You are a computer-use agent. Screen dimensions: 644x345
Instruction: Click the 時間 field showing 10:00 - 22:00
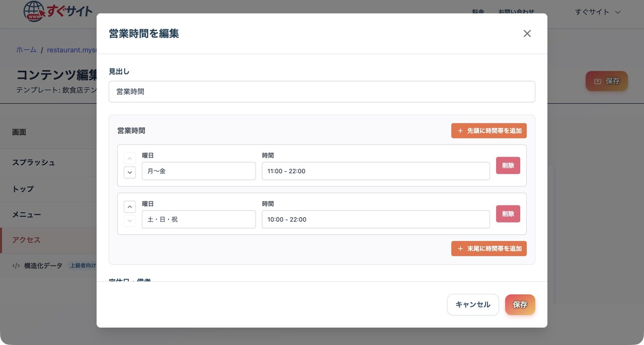pos(375,219)
